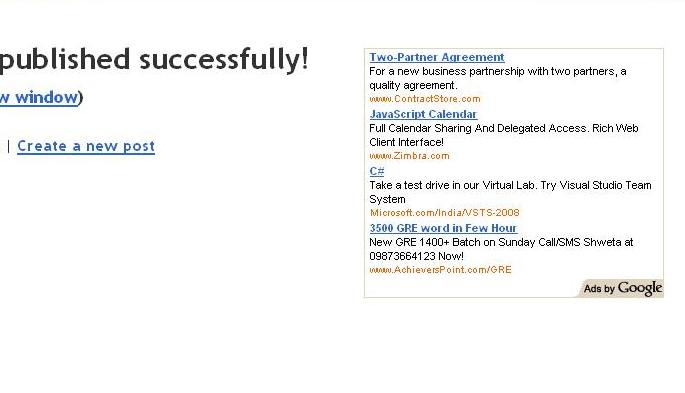Click the partially visible 'window' link
The height and width of the screenshot is (393, 685).
[x=39, y=97]
